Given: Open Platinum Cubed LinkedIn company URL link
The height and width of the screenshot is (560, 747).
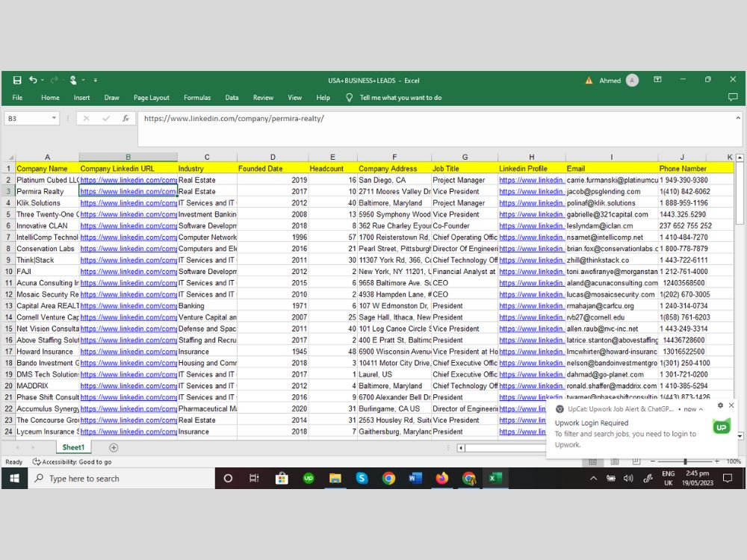Looking at the screenshot, I should click(128, 180).
